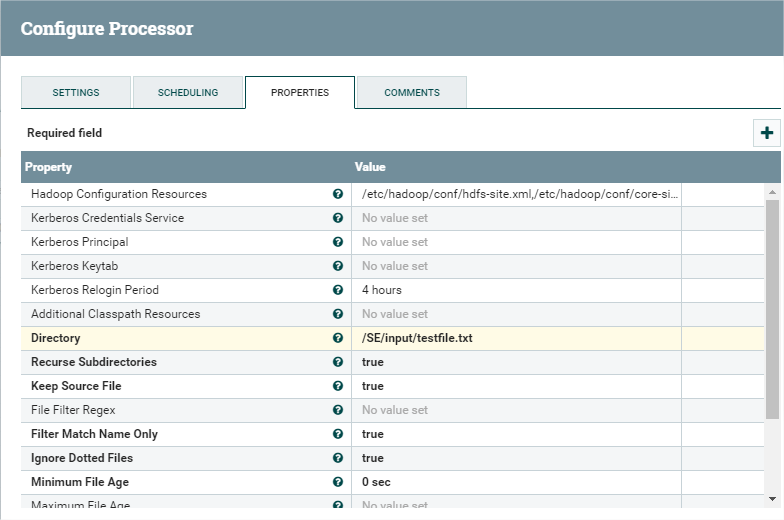Click help icon next to Kerberos Principal
This screenshot has width=784, height=520.
[x=338, y=242]
